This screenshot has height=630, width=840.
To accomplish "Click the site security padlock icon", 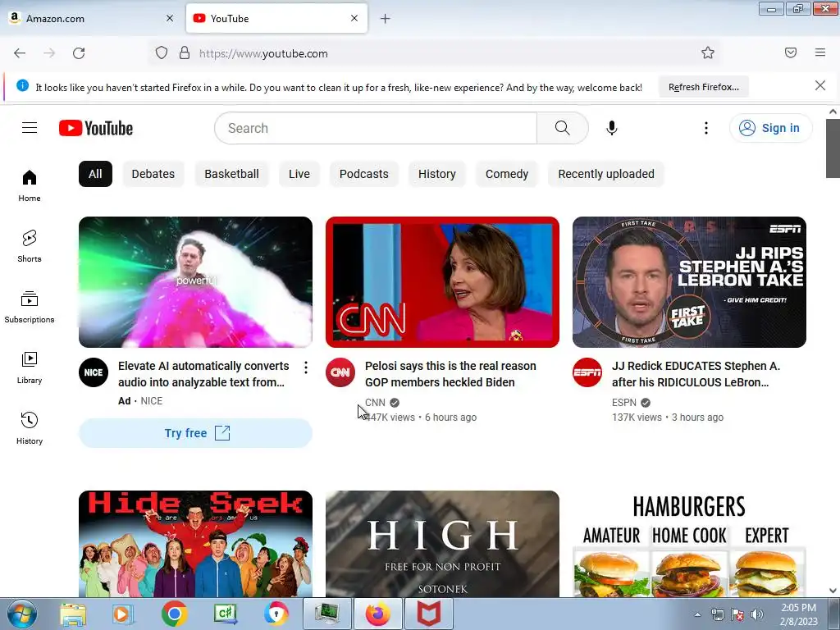I will (x=185, y=53).
